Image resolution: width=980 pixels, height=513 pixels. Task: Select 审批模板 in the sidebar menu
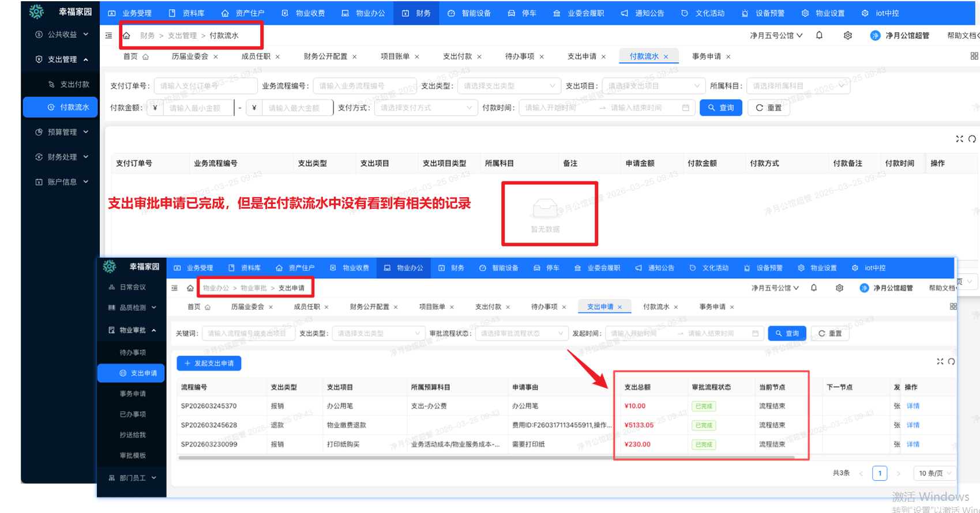click(x=133, y=455)
